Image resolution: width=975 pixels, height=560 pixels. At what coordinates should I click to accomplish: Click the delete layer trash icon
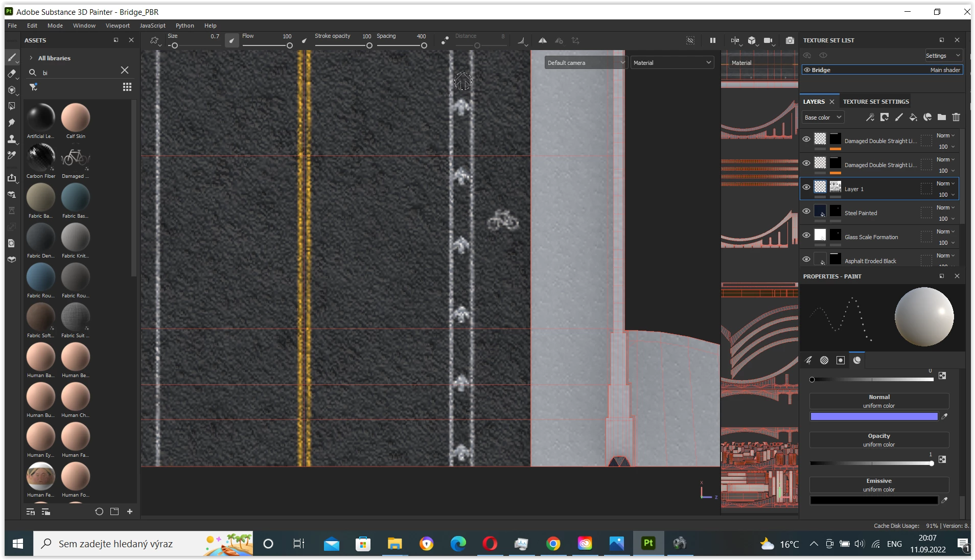point(956,118)
